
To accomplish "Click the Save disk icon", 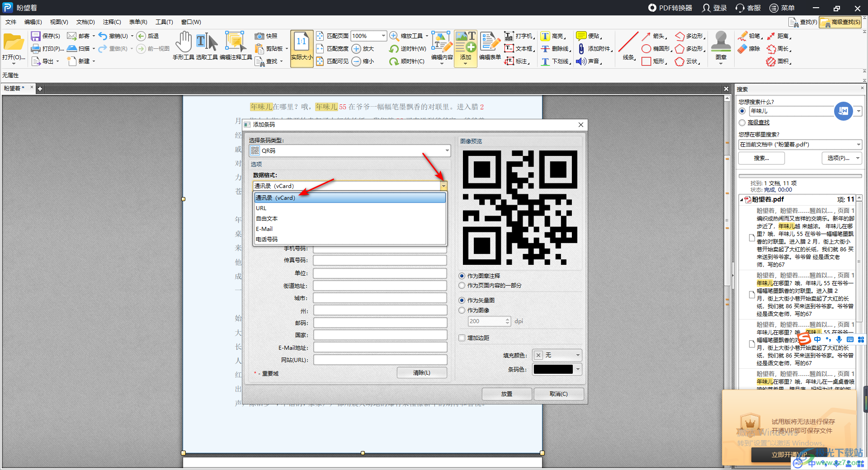I will coord(36,36).
